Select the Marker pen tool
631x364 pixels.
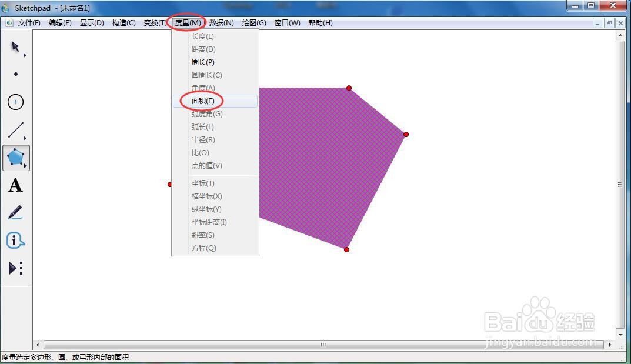[16, 212]
